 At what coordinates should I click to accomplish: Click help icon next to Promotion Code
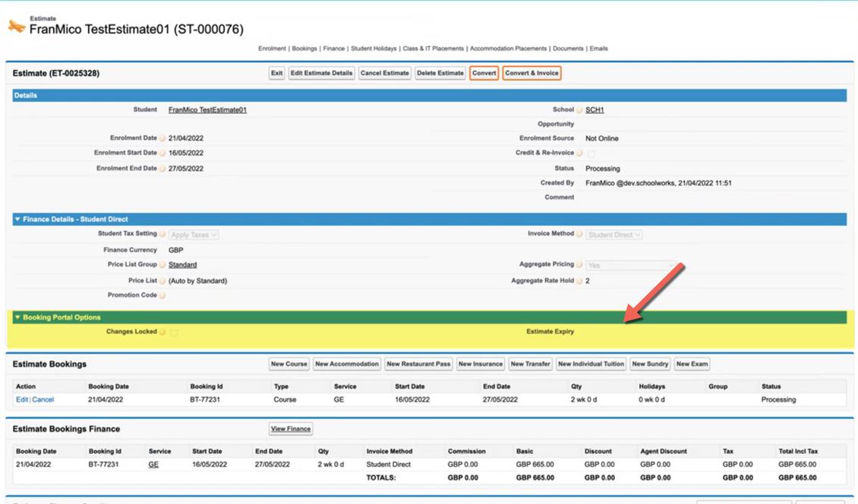point(162,295)
